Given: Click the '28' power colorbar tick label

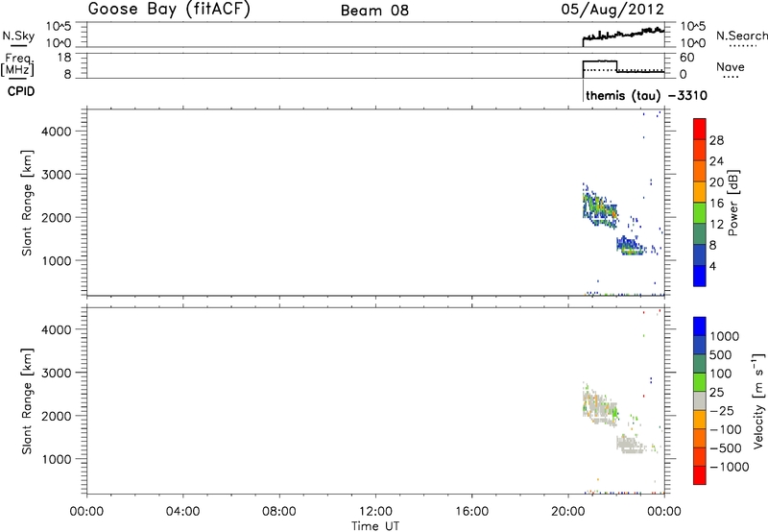Looking at the screenshot, I should pos(716,140).
